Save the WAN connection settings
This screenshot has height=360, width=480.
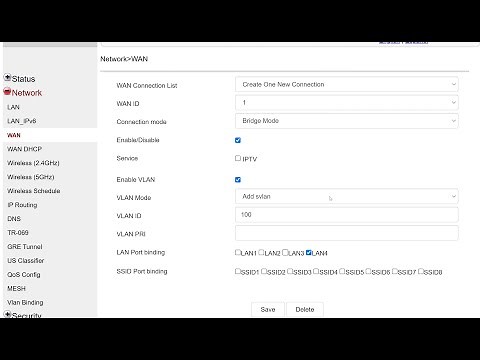click(268, 309)
